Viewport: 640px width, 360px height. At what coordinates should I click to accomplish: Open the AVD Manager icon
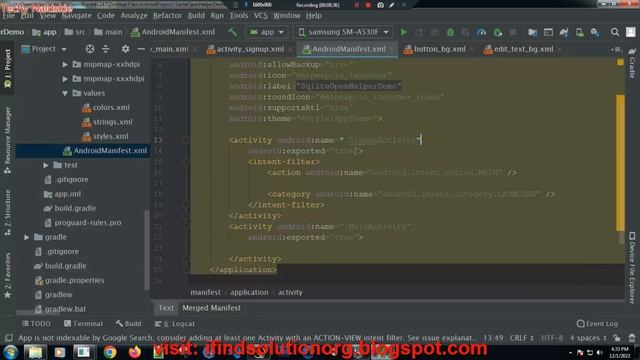point(580,32)
